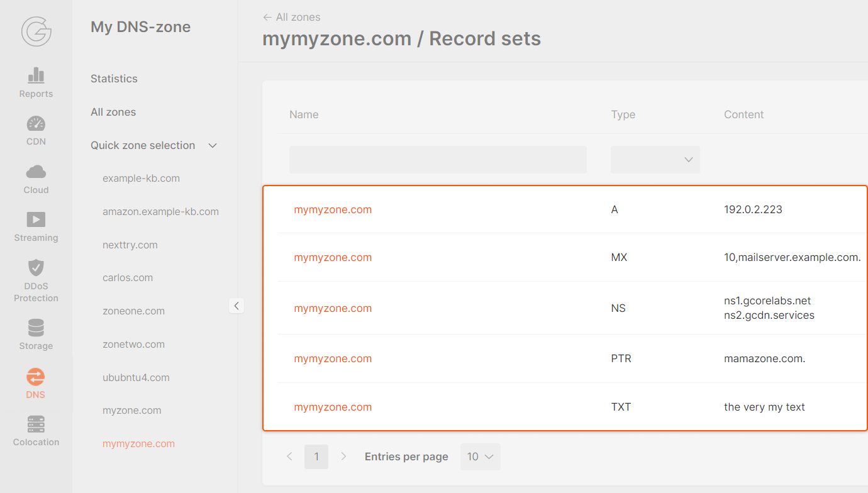Select example-kb.com zone
868x493 pixels.
[141, 178]
